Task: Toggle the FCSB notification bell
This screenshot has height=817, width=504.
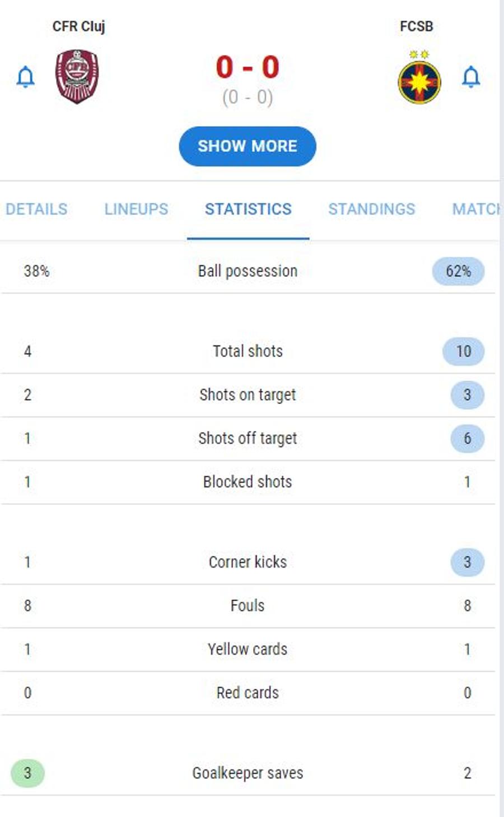Action: pyautogui.click(x=471, y=77)
